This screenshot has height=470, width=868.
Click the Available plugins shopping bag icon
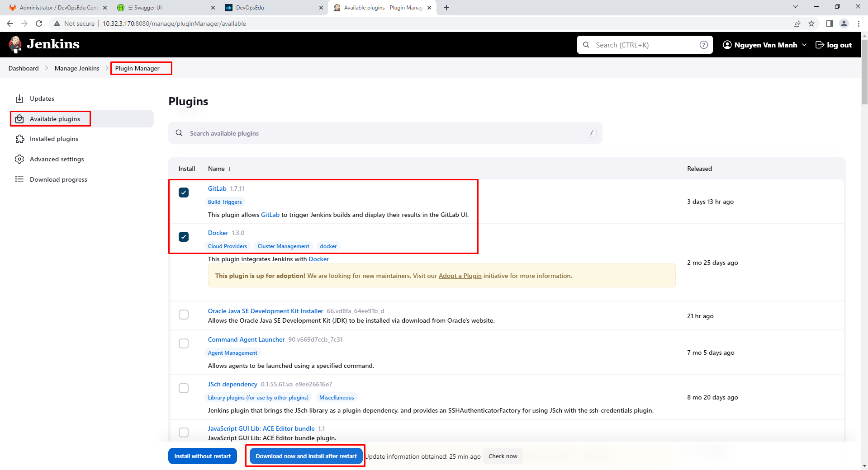click(19, 119)
